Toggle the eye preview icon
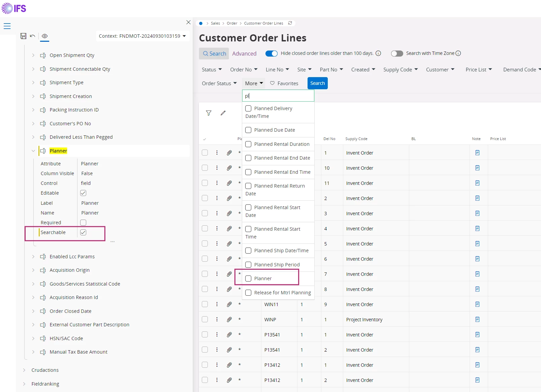The image size is (541, 392). point(44,36)
